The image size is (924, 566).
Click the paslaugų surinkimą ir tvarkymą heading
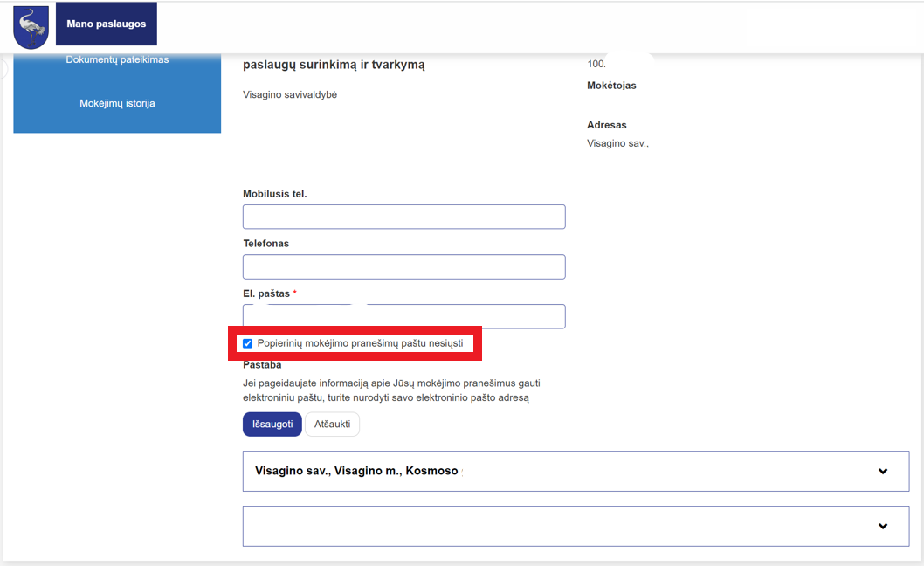point(334,65)
